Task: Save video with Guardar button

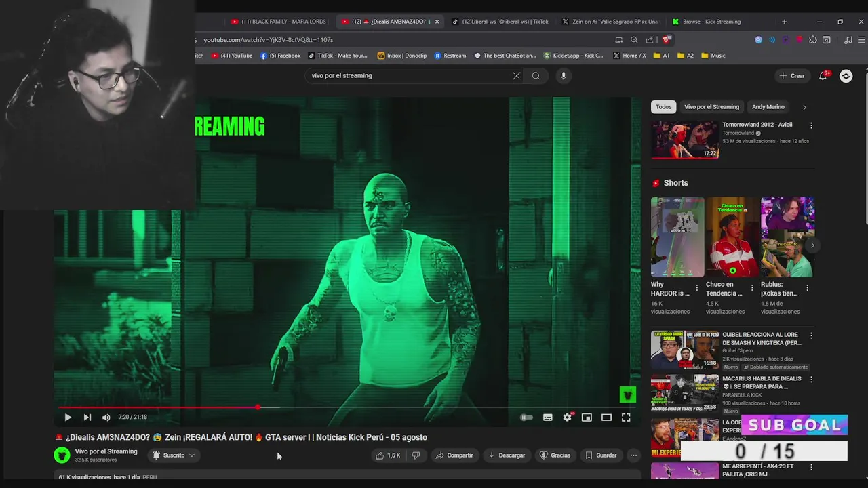Action: 601,455
